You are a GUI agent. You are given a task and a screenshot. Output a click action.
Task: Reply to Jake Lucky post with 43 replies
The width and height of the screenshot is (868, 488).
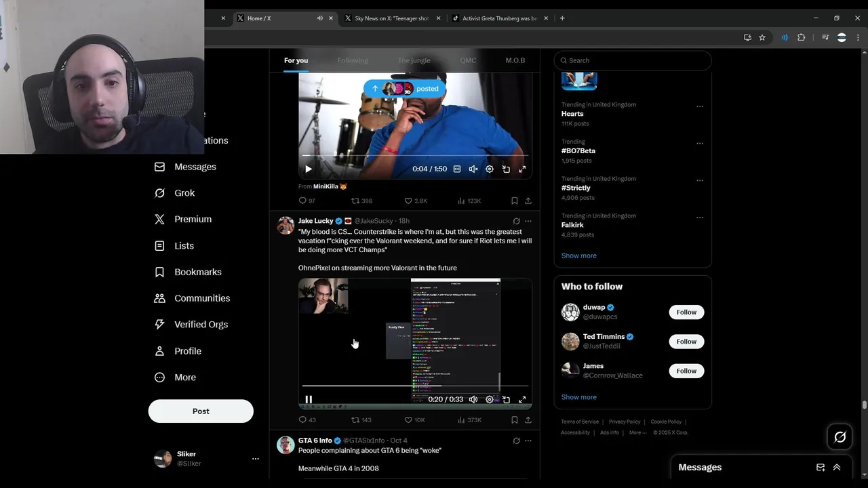(x=307, y=420)
